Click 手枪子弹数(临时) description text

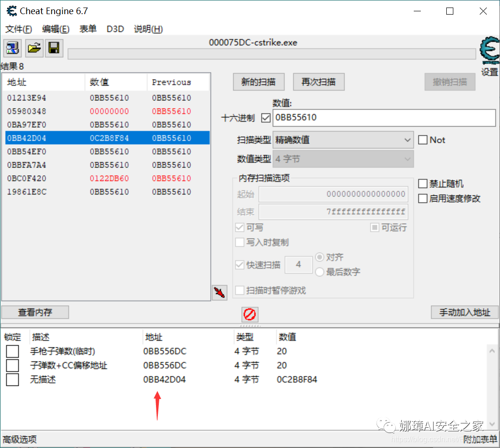tap(63, 351)
